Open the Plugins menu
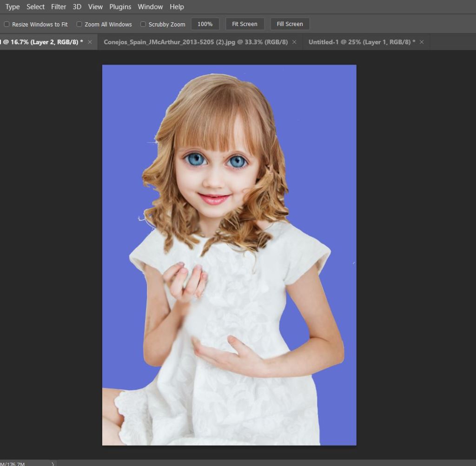 pos(120,7)
